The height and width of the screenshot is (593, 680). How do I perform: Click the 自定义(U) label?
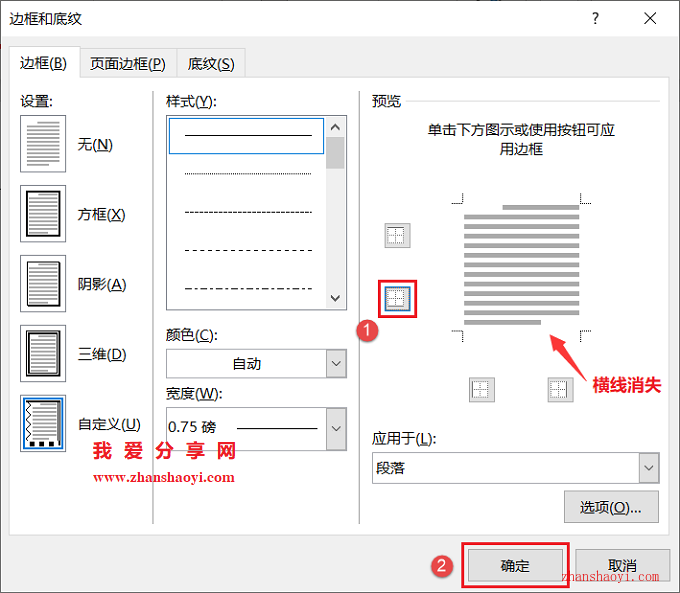(109, 424)
